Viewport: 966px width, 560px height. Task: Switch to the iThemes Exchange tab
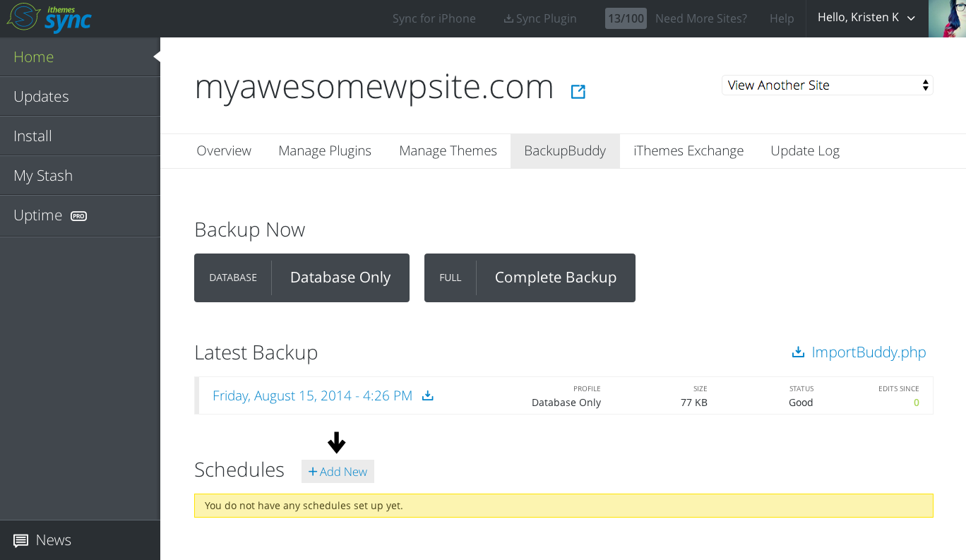point(688,150)
